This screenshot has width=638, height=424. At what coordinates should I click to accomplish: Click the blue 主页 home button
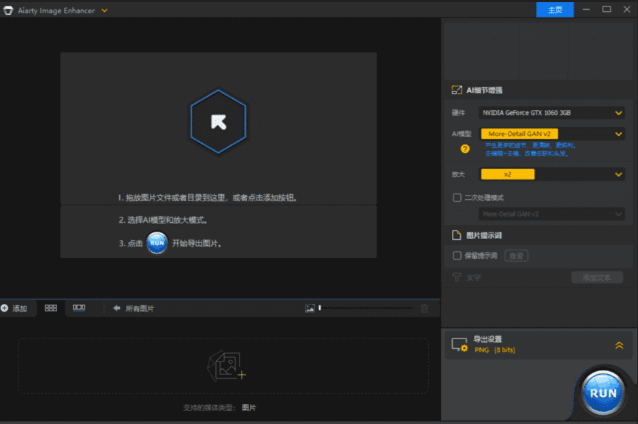(x=555, y=10)
